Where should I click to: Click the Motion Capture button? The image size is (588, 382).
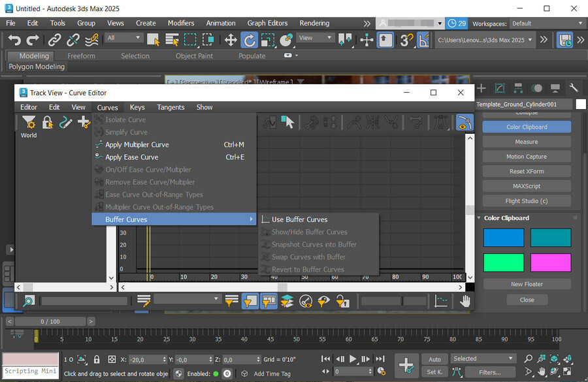[x=527, y=157]
